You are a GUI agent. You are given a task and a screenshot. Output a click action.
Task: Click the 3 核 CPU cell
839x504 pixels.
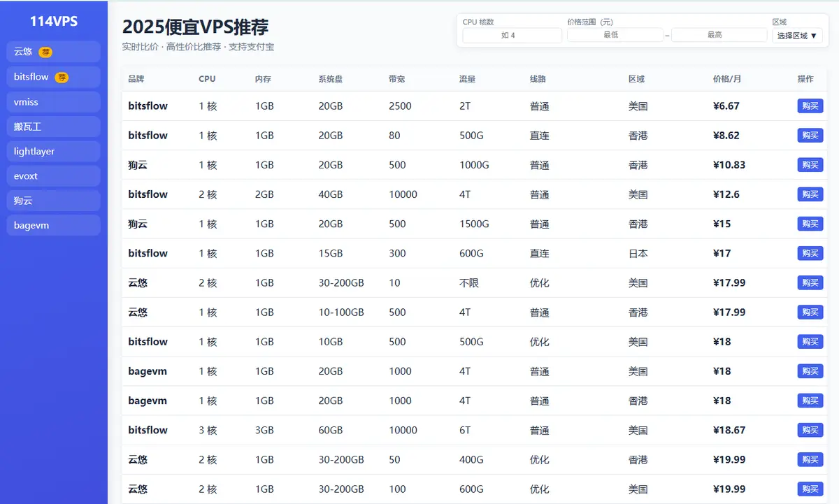tap(208, 430)
